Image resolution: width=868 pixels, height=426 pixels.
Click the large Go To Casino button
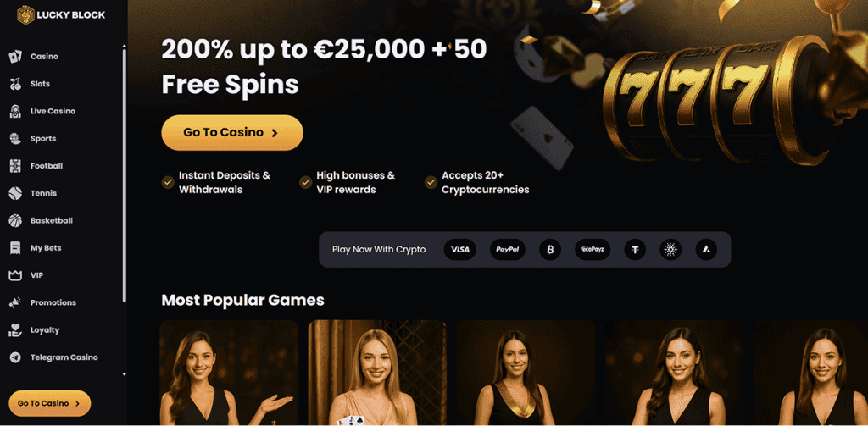pos(232,133)
